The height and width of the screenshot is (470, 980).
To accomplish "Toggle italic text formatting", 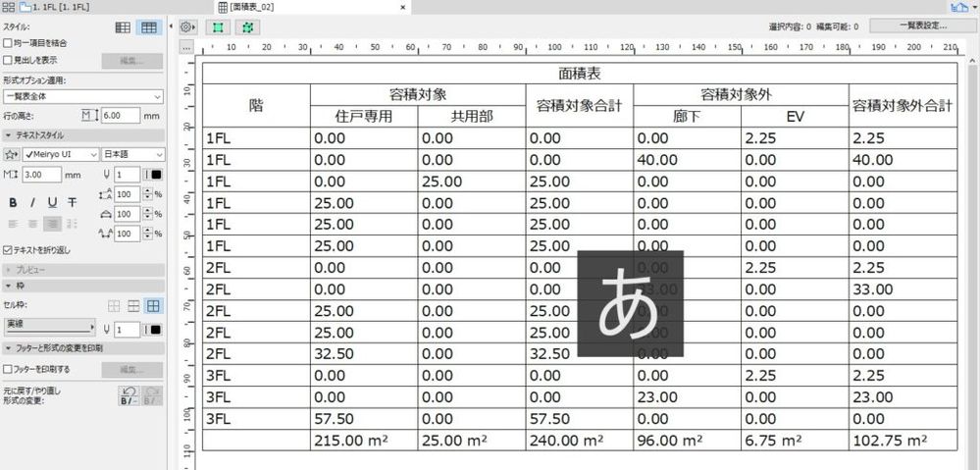I will (x=32, y=202).
